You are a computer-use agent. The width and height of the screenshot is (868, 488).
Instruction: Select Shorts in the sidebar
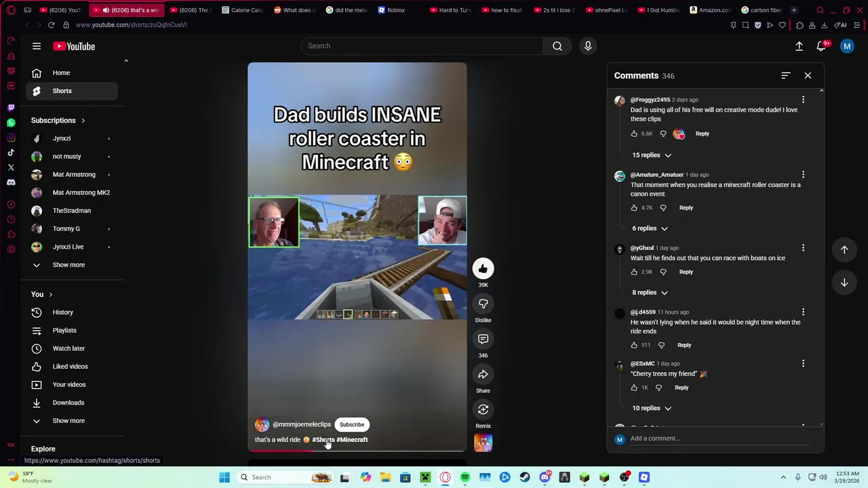click(71, 91)
